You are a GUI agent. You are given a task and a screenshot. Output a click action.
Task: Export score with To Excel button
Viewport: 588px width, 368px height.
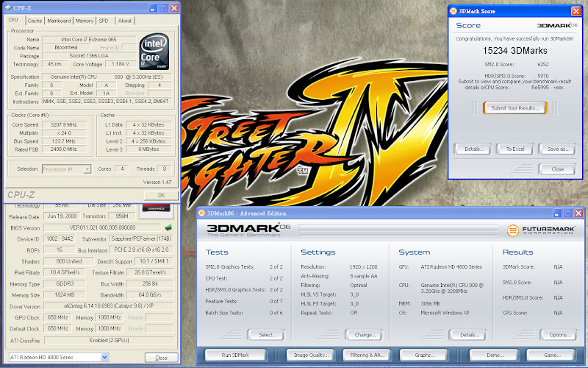(515, 149)
